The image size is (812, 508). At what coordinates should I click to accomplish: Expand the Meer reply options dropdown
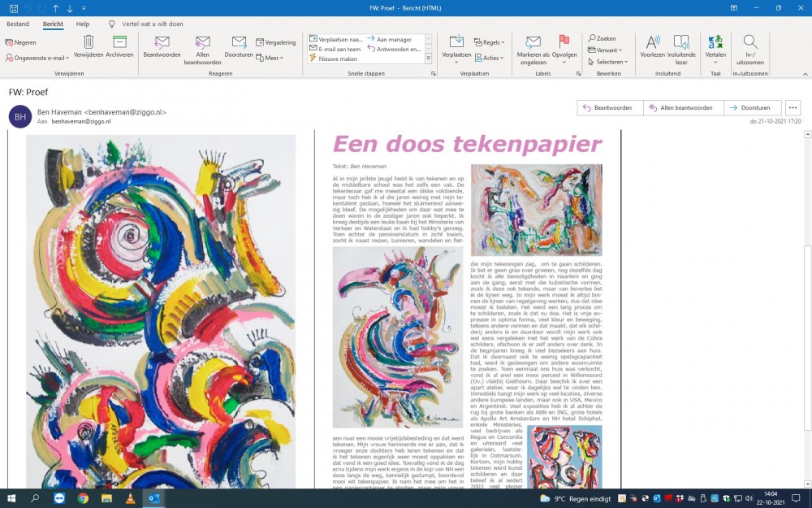click(x=270, y=58)
